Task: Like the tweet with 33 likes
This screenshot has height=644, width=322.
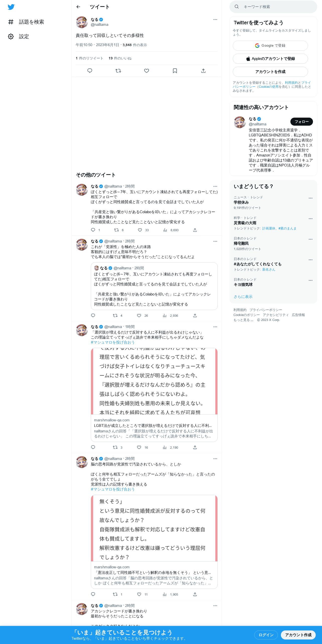Action: pos(140,230)
